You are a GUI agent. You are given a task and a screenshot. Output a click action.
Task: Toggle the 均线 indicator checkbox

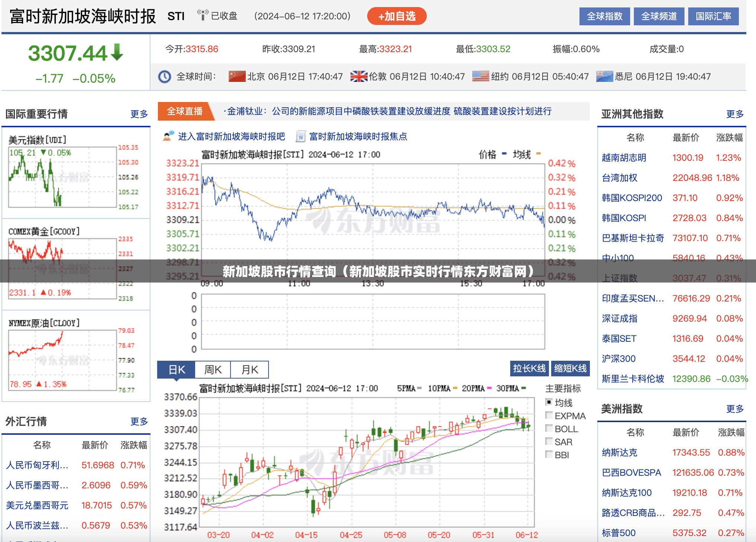coord(549,402)
